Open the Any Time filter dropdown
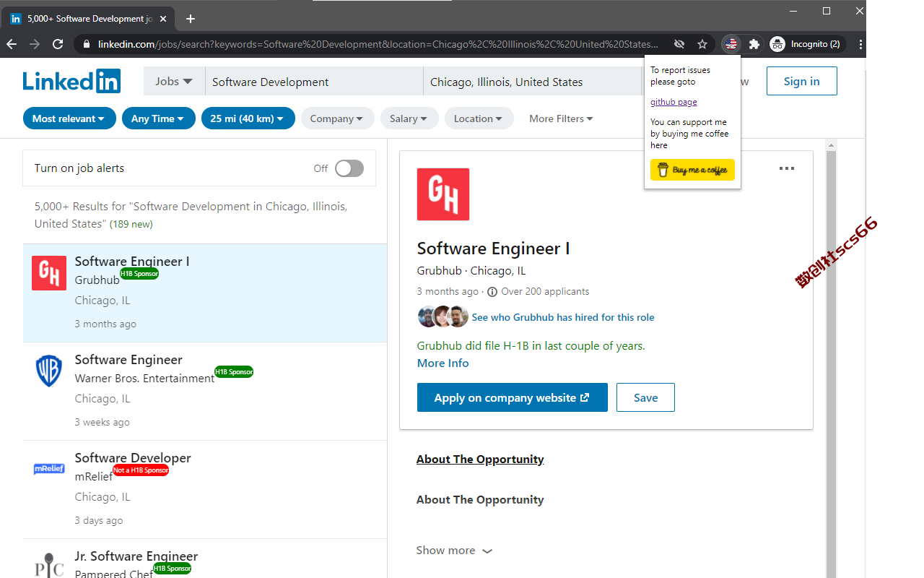Viewport: 924px width, 578px height. [x=158, y=118]
